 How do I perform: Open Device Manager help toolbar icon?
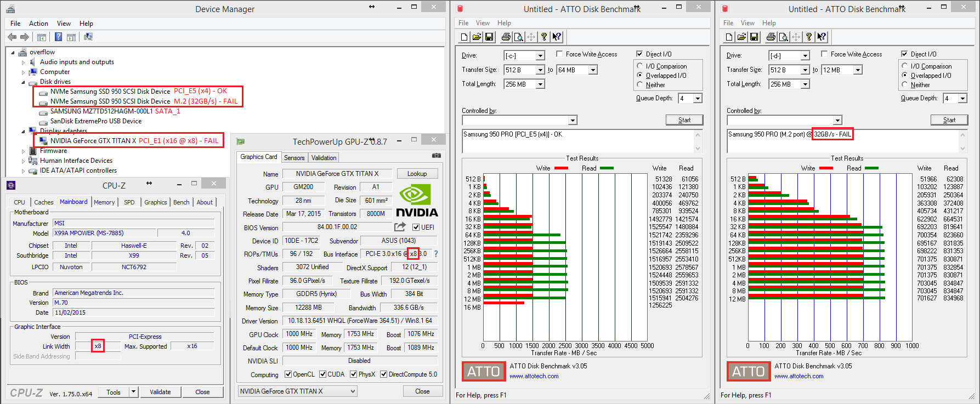pos(58,37)
